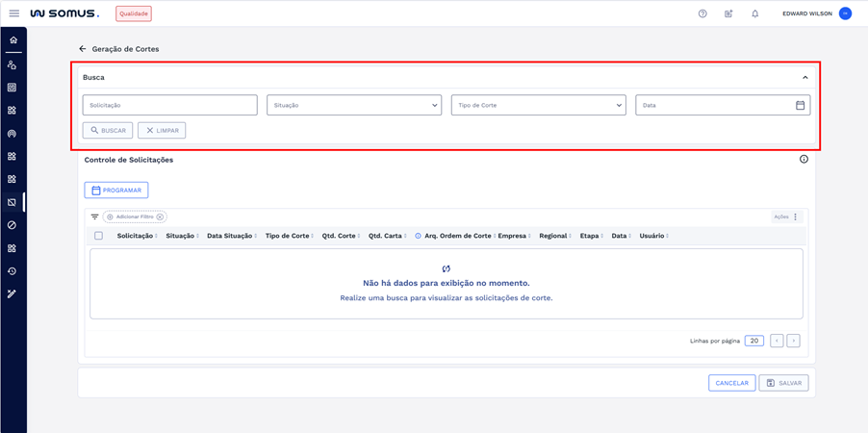Click the Solicitação input field

coord(169,105)
